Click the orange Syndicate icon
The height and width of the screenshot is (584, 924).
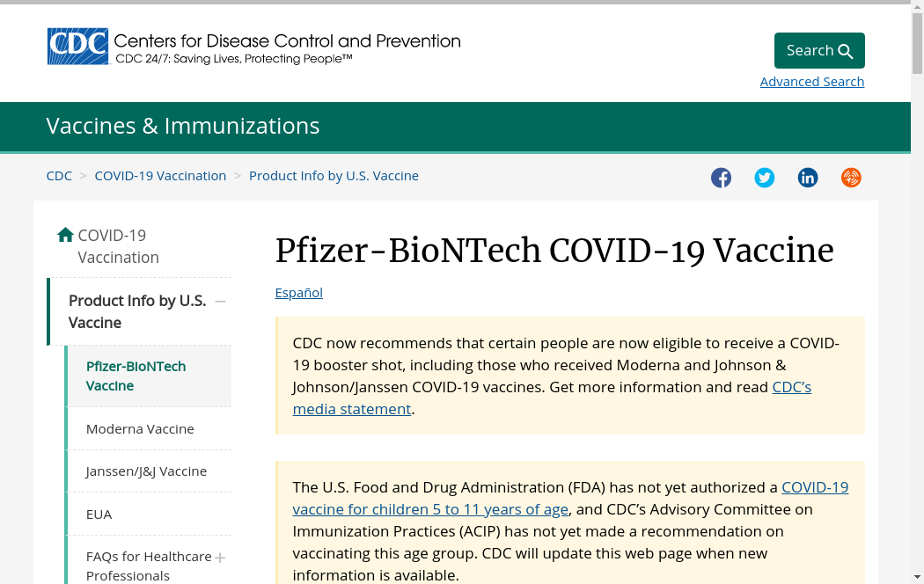point(850,178)
